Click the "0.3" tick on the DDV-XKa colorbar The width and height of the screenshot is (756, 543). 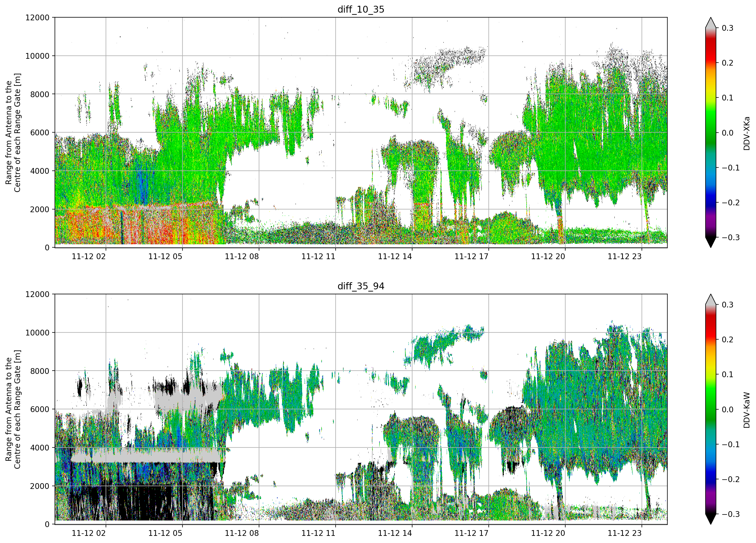coord(727,28)
